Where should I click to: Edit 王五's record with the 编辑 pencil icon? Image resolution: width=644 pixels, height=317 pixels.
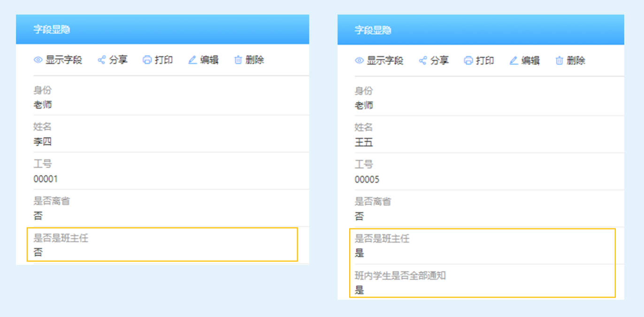tap(514, 61)
